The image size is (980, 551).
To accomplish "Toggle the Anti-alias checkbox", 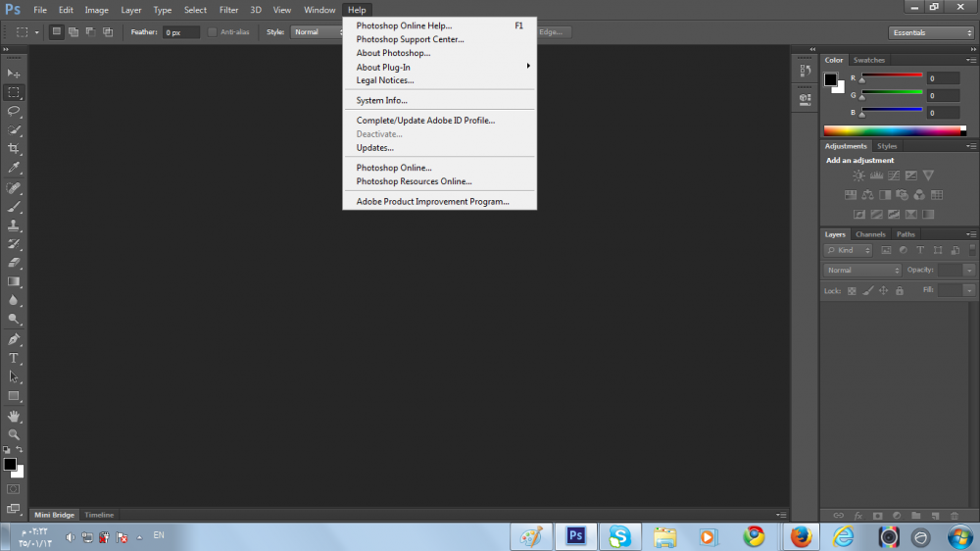I will coord(213,32).
